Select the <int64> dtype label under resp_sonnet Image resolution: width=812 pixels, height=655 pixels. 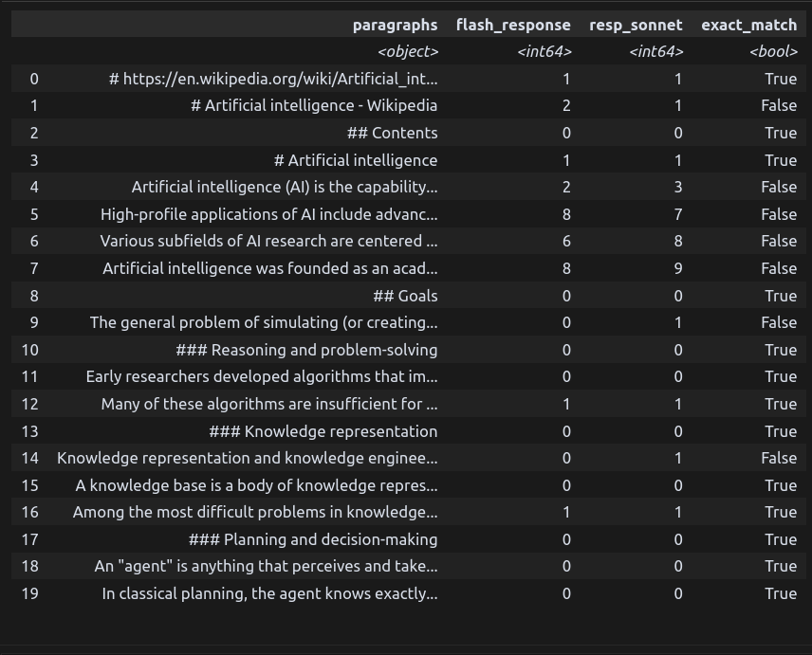coord(656,52)
